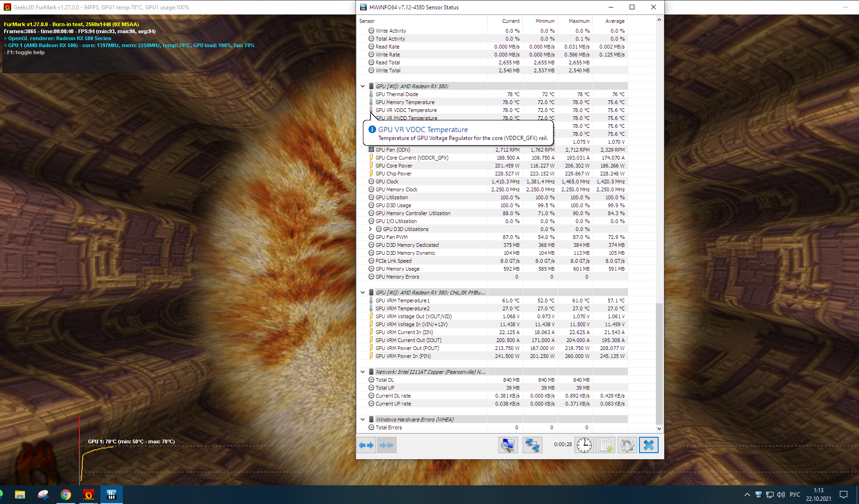Screen dimensions: 859x504
Task: Select the GPU Utilization row label
Action: tap(391, 197)
